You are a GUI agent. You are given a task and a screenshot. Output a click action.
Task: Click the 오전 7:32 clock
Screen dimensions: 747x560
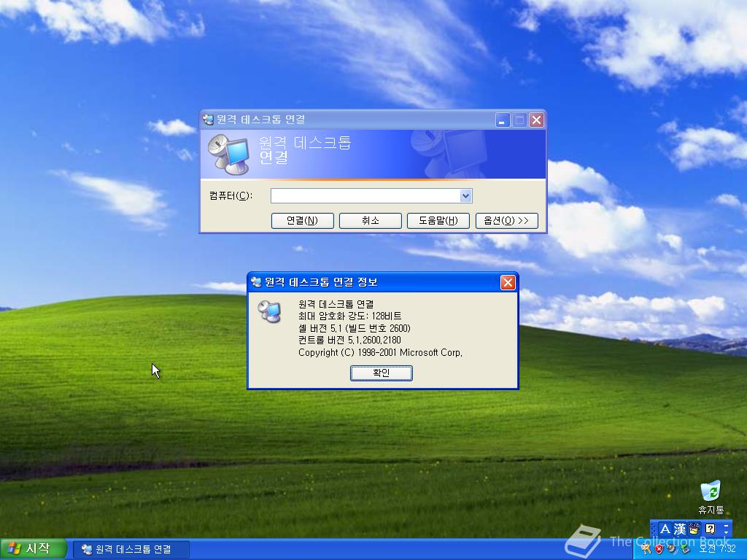point(717,548)
